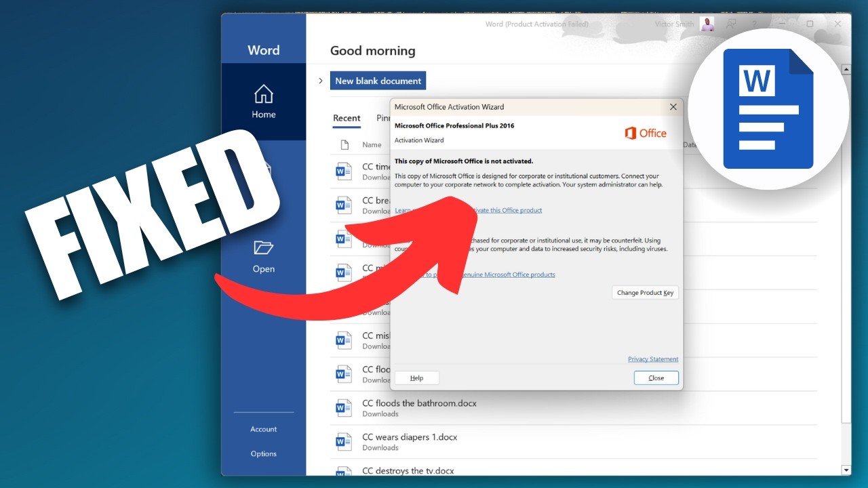Click the Close button in Activation Wizard

[x=656, y=378]
